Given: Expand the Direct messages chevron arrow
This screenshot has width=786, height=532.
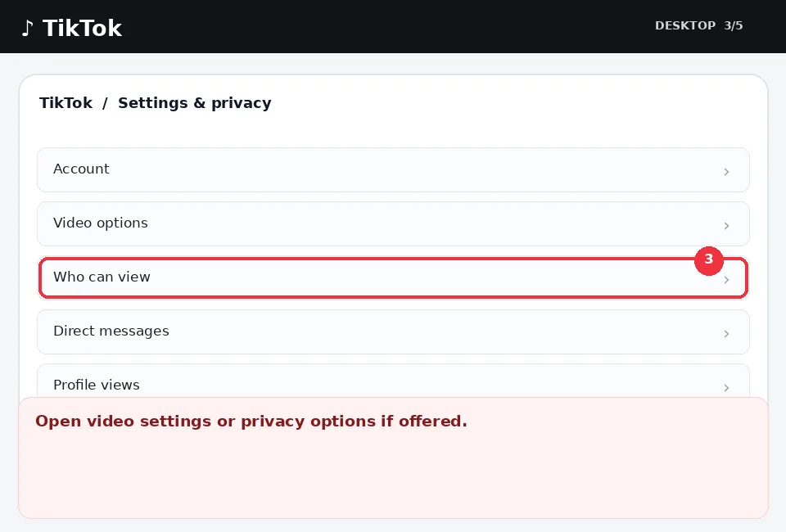Looking at the screenshot, I should [726, 334].
